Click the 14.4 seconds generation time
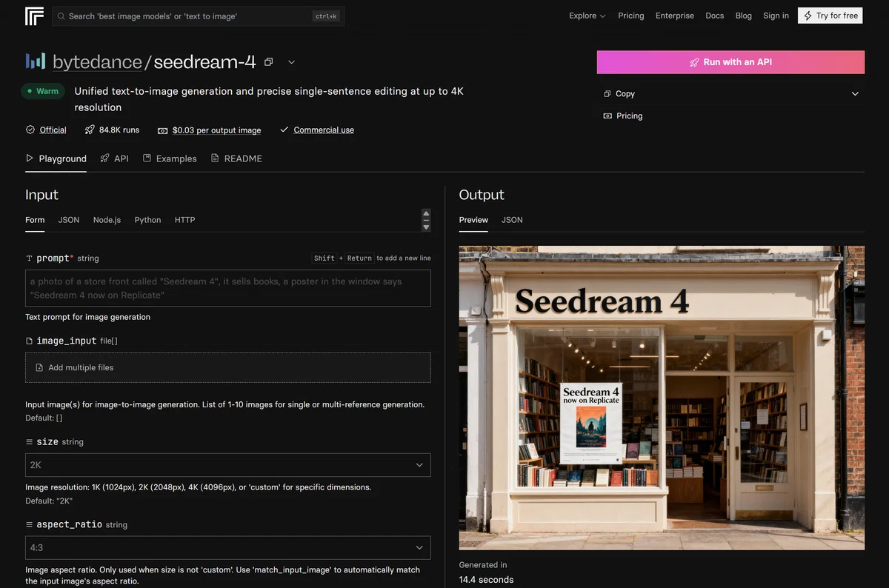The width and height of the screenshot is (889, 588). [x=486, y=580]
